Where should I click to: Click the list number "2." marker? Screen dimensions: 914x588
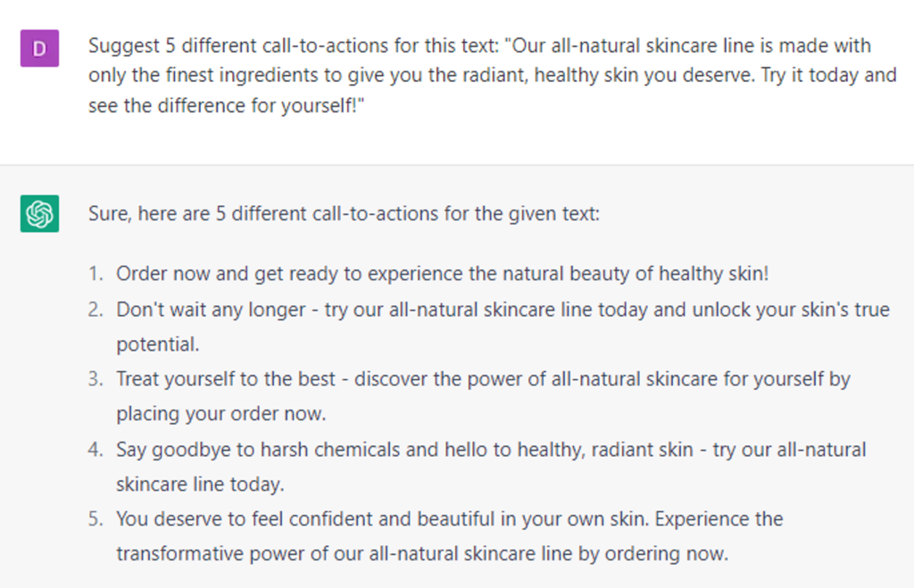[x=96, y=310]
